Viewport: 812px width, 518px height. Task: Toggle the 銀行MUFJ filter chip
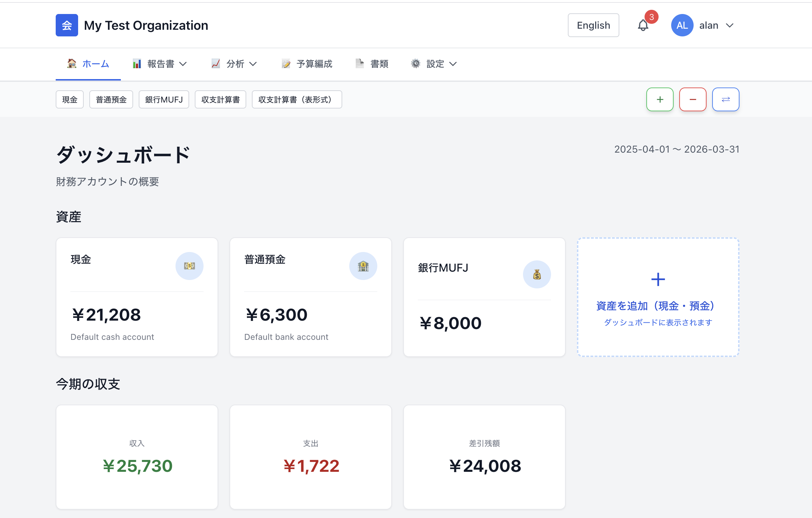pos(164,99)
